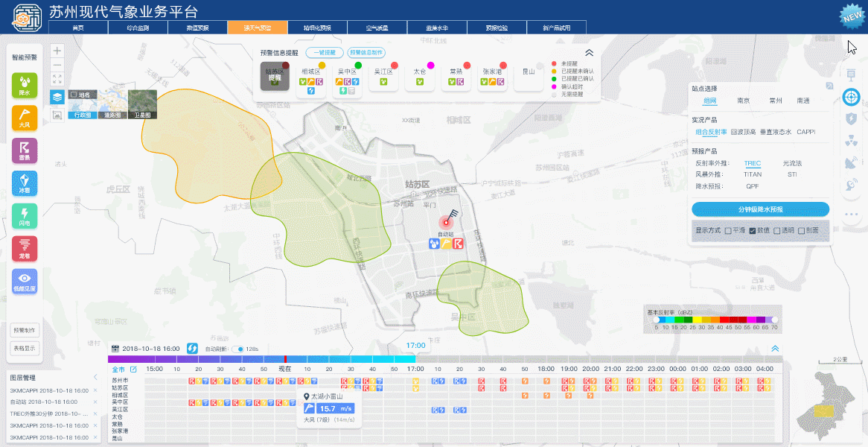Screen dimensions: 868x447
Task: Click the 预警制作 button in left panel
Action: click(25, 330)
